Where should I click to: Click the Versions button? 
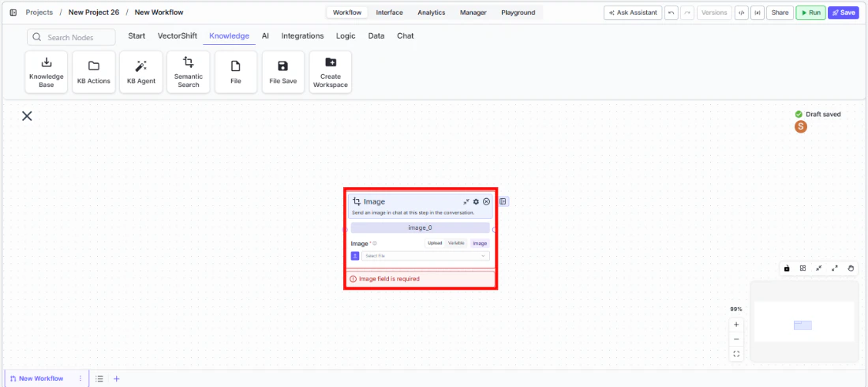point(714,12)
